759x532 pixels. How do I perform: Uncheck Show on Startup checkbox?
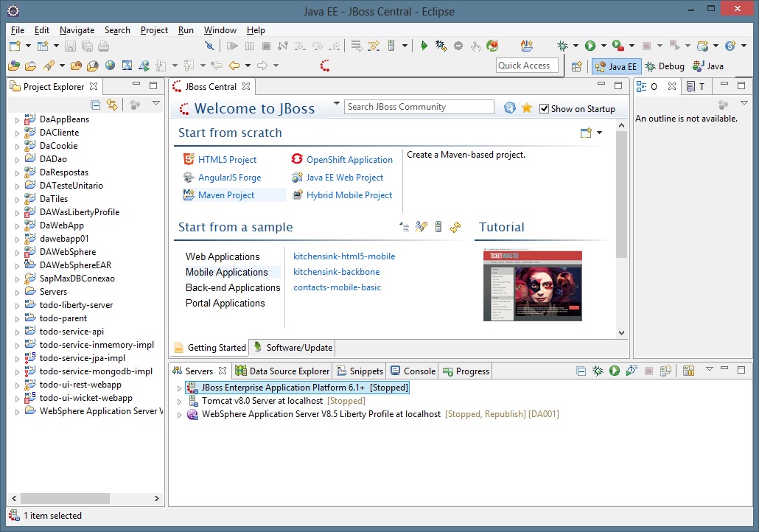click(x=545, y=108)
